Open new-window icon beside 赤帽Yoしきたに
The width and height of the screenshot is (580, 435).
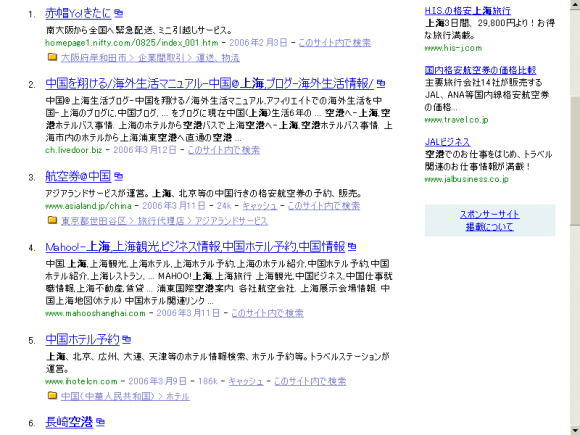[118, 14]
